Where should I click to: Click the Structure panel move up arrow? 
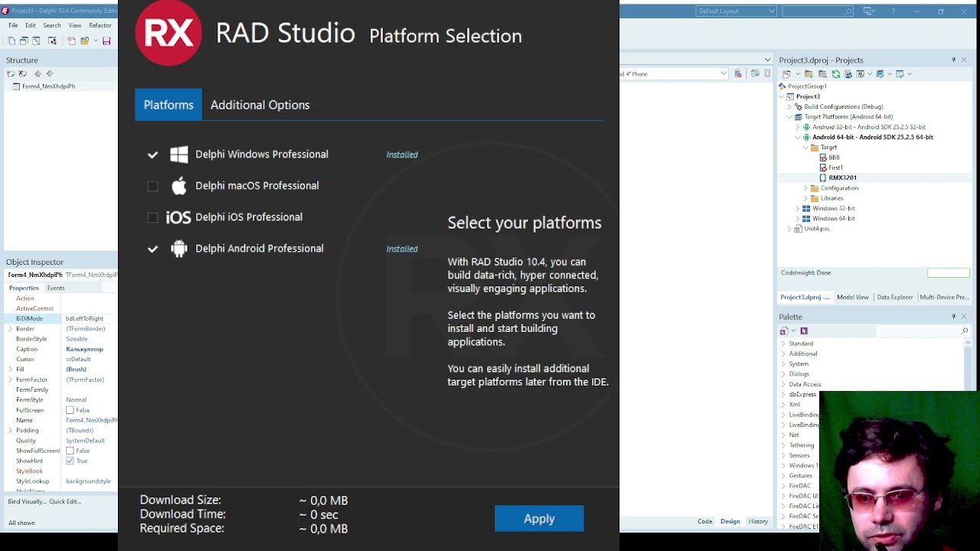(x=38, y=73)
